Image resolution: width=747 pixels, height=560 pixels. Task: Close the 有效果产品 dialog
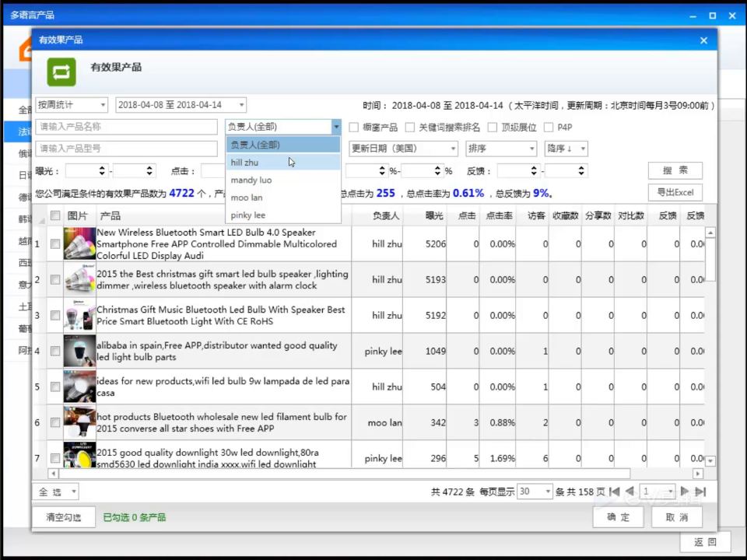tap(703, 40)
